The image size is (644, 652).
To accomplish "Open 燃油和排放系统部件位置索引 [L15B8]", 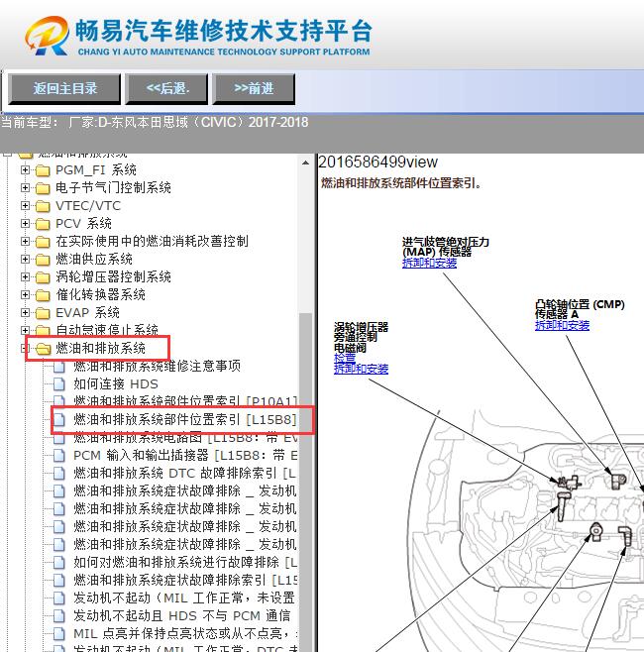I will point(185,420).
